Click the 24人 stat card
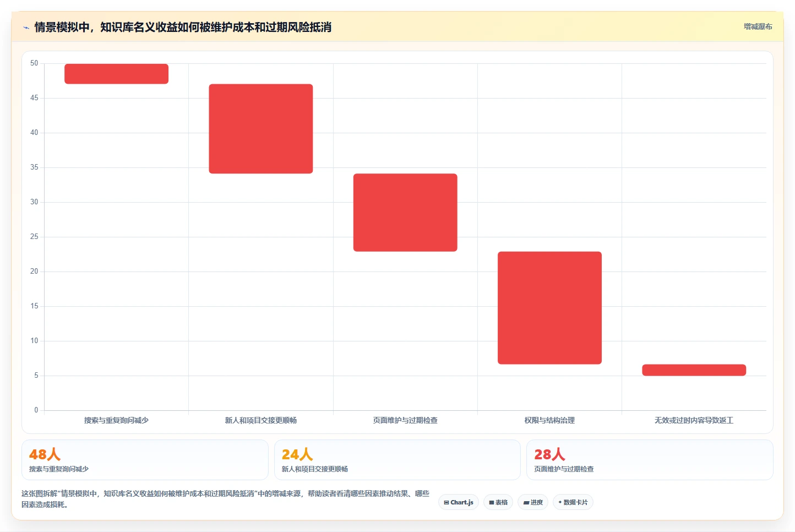 (397, 460)
